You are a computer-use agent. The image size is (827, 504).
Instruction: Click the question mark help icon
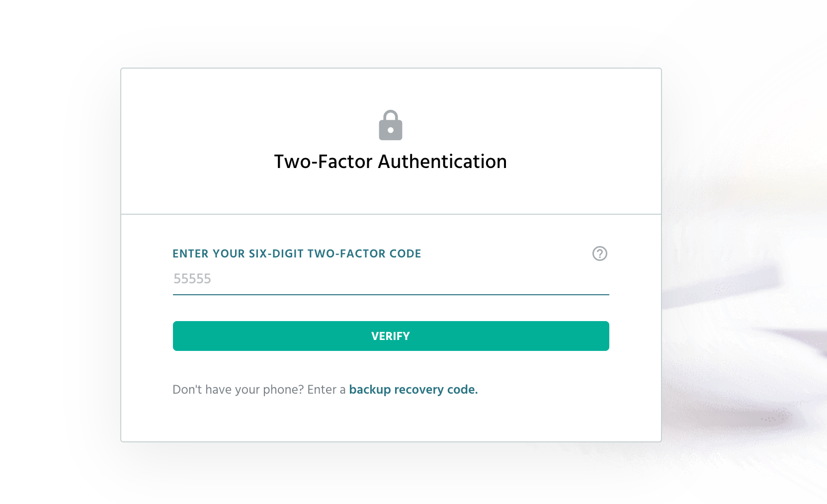pos(600,253)
